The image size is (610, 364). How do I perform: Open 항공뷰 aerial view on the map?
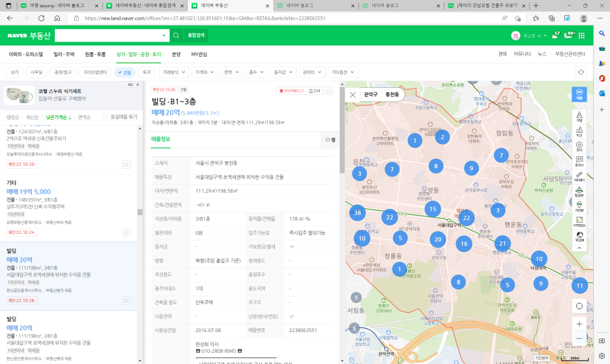579,191
